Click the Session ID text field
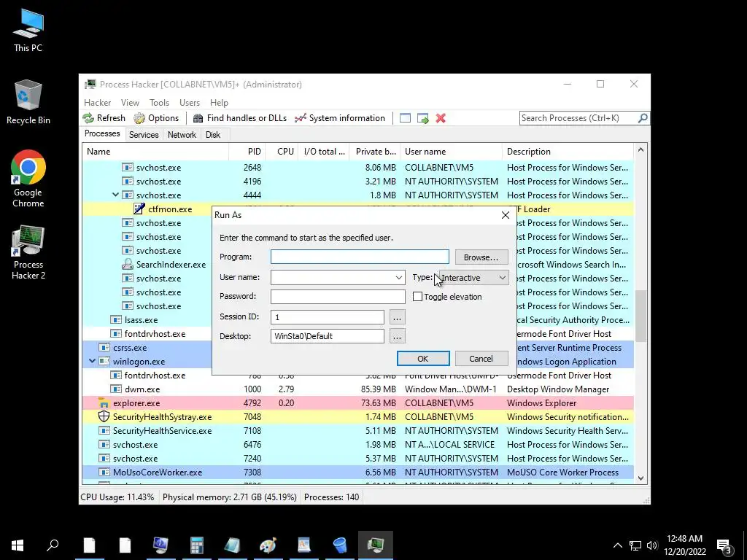 point(328,317)
